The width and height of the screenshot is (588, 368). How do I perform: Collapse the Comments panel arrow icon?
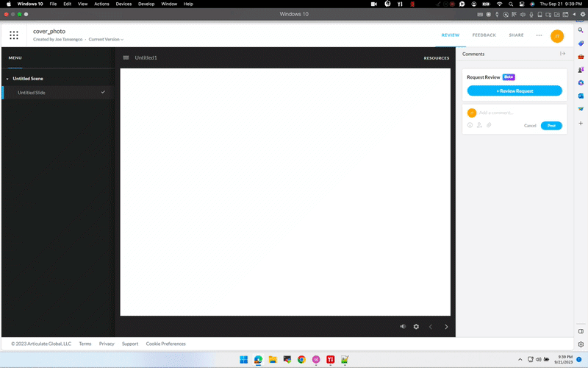coord(562,54)
